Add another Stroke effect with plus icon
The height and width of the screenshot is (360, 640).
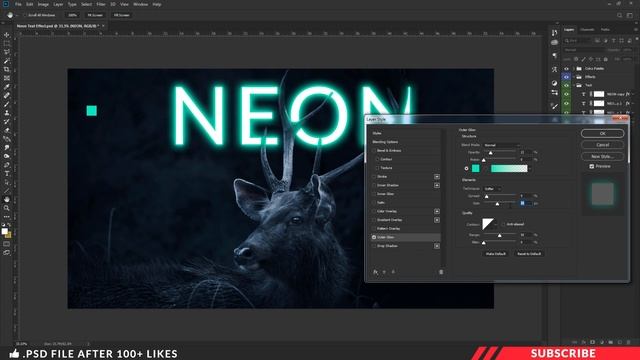pos(437,177)
